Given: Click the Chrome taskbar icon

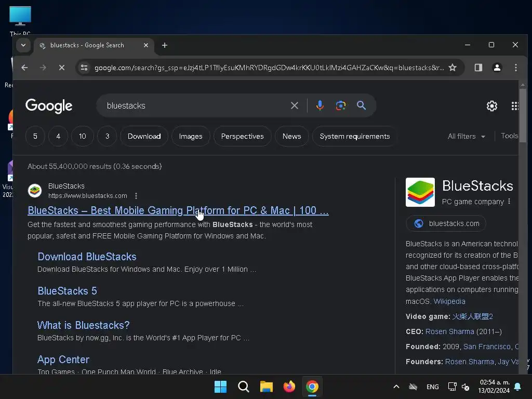Looking at the screenshot, I should tap(312, 387).
